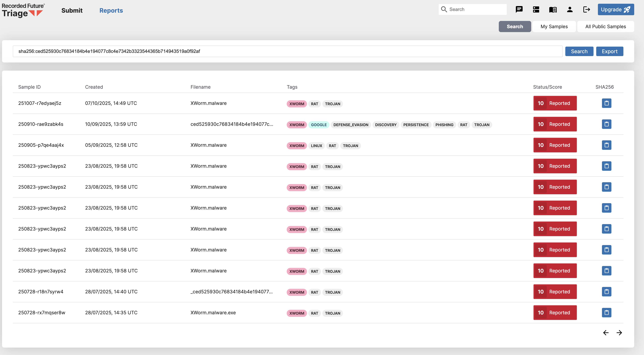Click the Upgrade button
Image resolution: width=644 pixels, height=355 pixels.
point(615,9)
